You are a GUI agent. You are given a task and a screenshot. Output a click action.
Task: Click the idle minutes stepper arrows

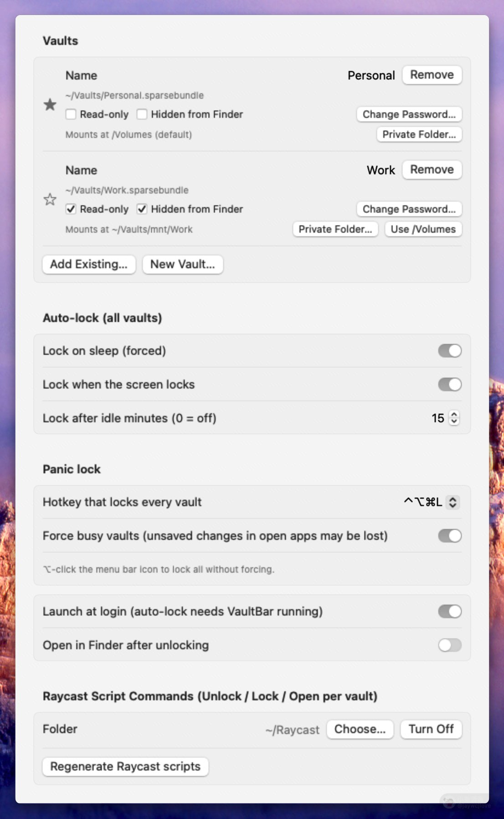point(454,418)
